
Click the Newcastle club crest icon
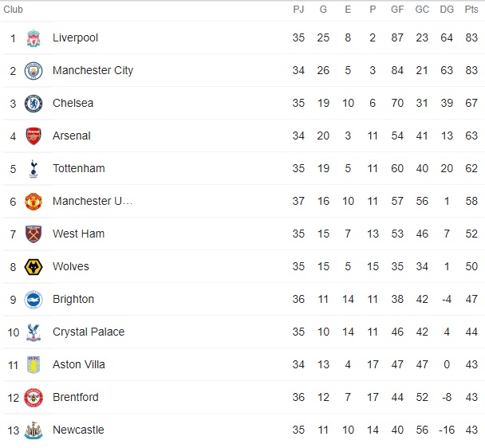(x=33, y=430)
